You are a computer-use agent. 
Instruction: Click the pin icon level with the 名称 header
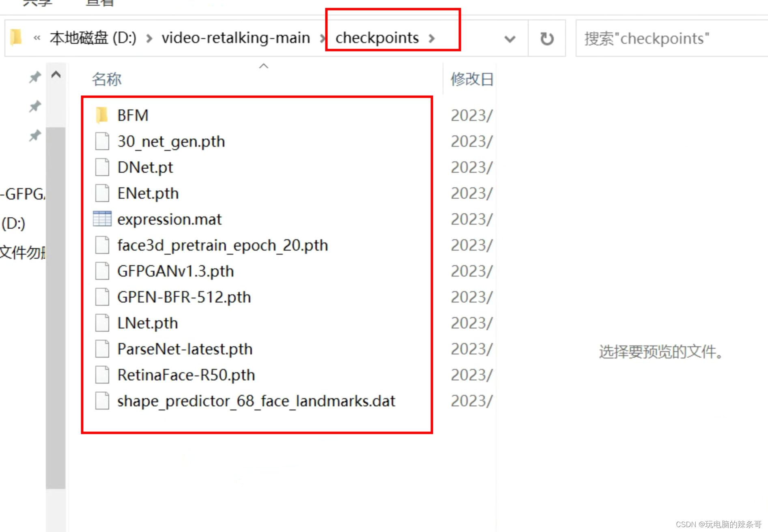coord(35,77)
